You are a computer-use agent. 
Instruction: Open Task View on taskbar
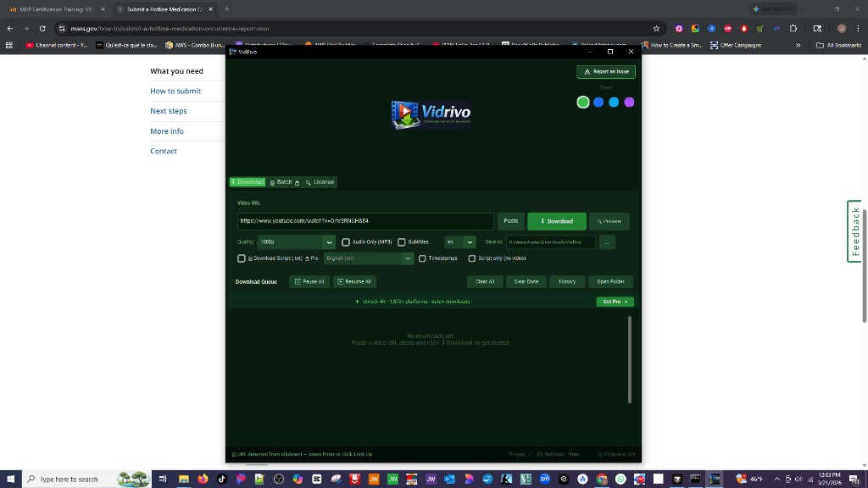point(163,480)
